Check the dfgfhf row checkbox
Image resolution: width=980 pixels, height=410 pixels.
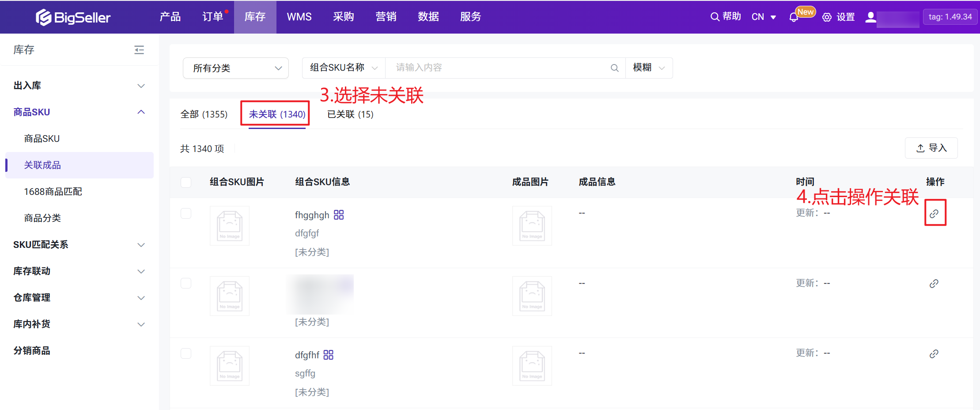pos(186,353)
